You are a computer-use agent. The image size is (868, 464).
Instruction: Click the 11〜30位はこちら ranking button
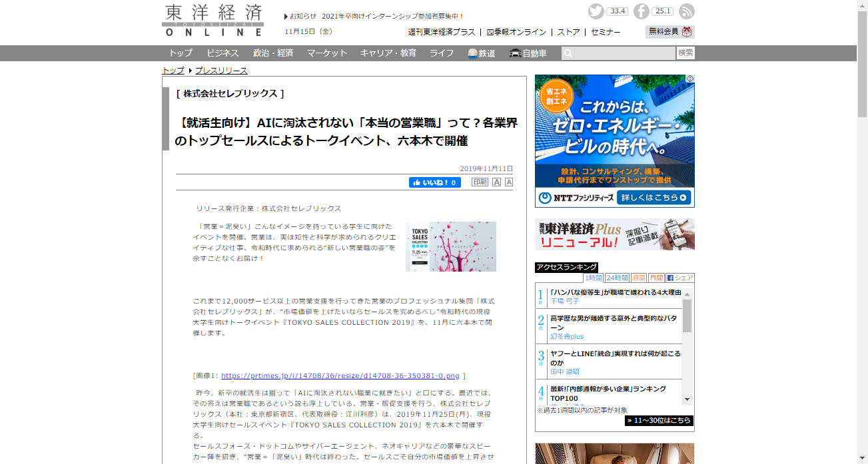(659, 421)
